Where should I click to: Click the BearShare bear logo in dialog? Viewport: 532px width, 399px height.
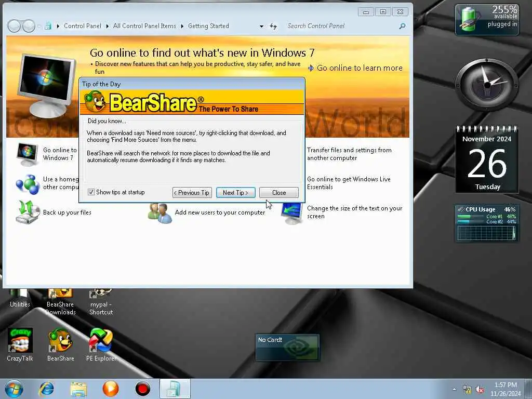coord(95,101)
